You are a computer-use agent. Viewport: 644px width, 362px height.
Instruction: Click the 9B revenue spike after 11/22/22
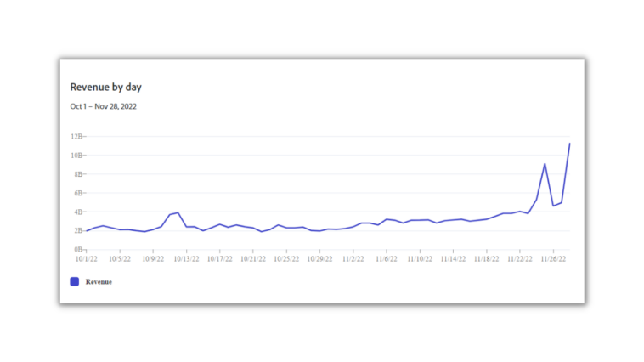click(545, 163)
